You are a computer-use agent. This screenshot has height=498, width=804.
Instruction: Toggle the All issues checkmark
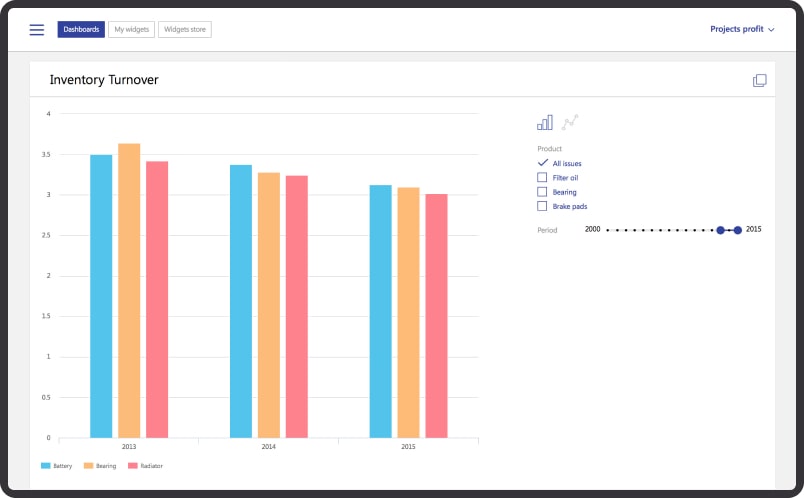coord(542,163)
